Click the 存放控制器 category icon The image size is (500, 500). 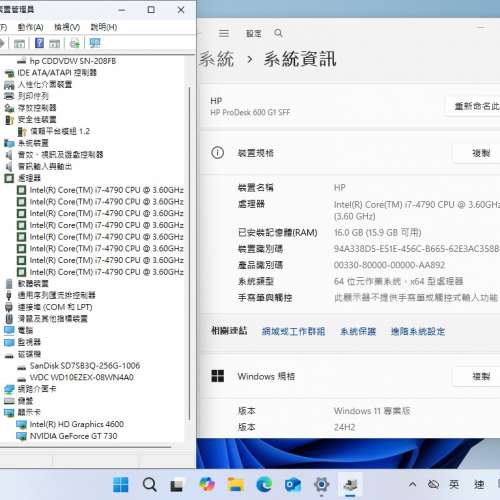pos(9,108)
